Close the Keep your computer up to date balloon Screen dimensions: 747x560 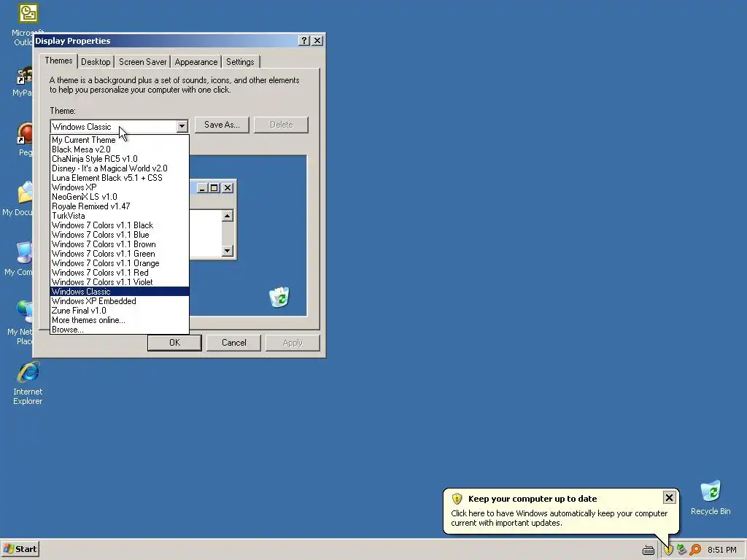click(669, 497)
